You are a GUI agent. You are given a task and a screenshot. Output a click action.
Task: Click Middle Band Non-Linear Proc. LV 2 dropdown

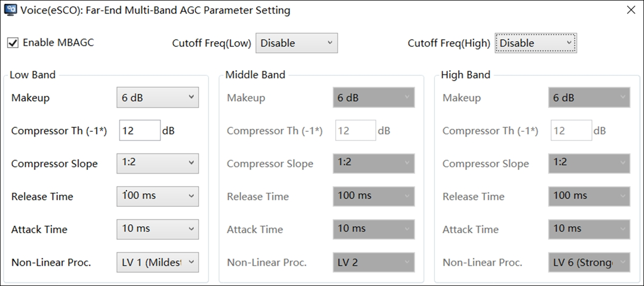tap(374, 262)
